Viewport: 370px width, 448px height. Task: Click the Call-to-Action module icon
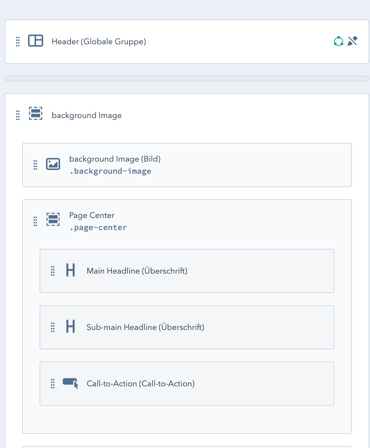[71, 383]
